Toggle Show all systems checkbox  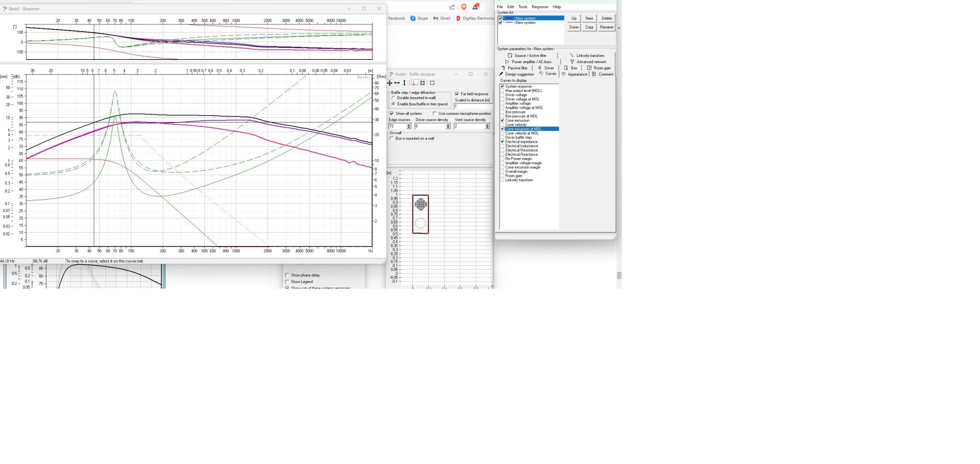[391, 113]
